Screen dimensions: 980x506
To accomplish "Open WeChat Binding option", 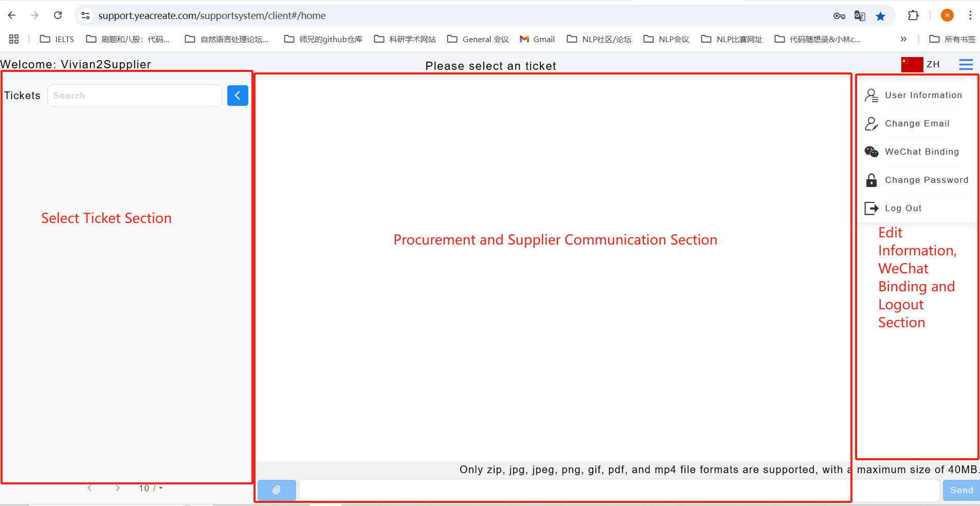I will [x=921, y=152].
